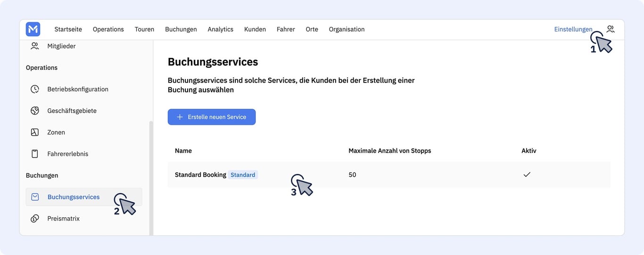Open the user profile icon

[611, 29]
